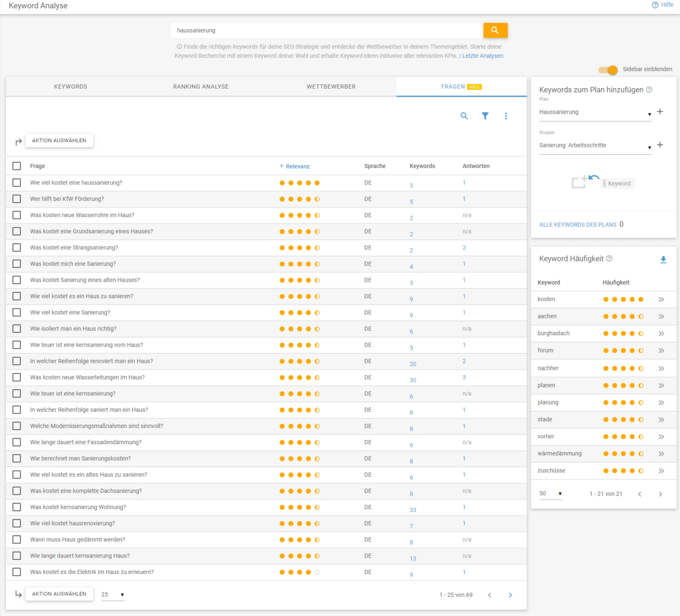Click the plus icon next to the Gruppe dropdown
The width and height of the screenshot is (680, 616).
(x=660, y=145)
